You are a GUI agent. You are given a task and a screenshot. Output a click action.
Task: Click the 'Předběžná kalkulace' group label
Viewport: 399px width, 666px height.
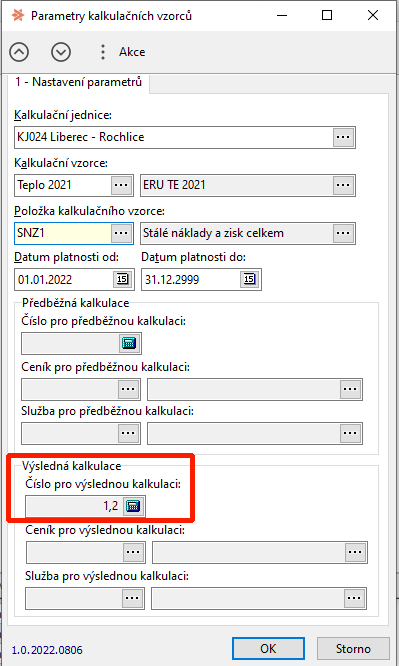pyautogui.click(x=76, y=303)
